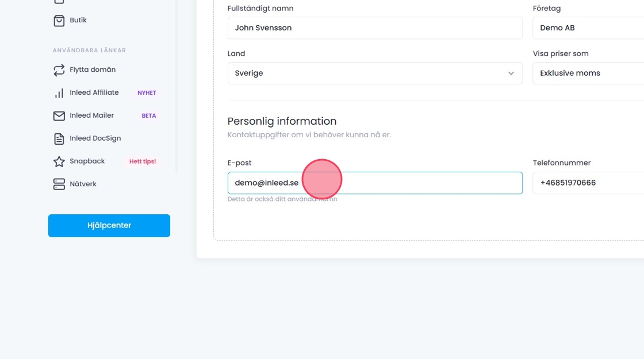Click the Hjälpcenter button

[x=109, y=226]
